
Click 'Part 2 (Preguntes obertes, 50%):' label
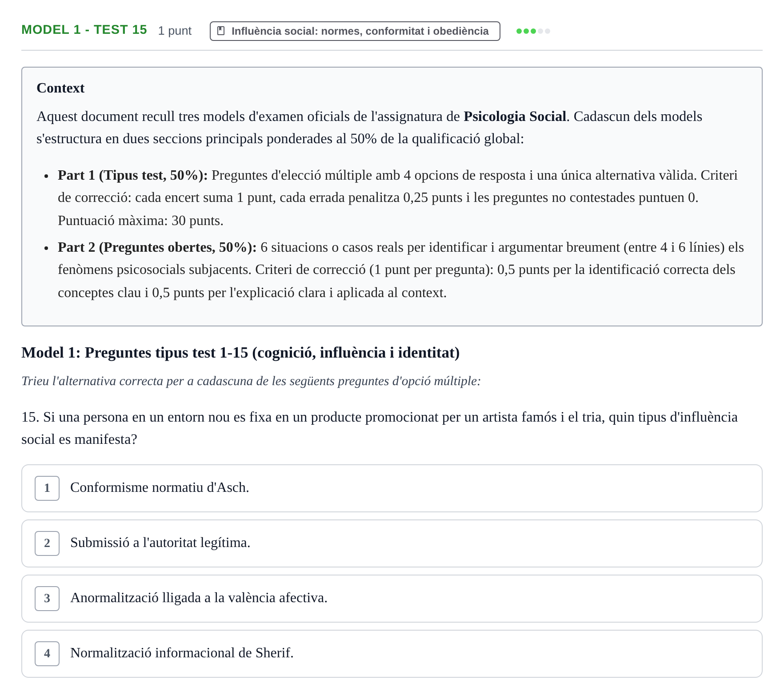tap(157, 247)
